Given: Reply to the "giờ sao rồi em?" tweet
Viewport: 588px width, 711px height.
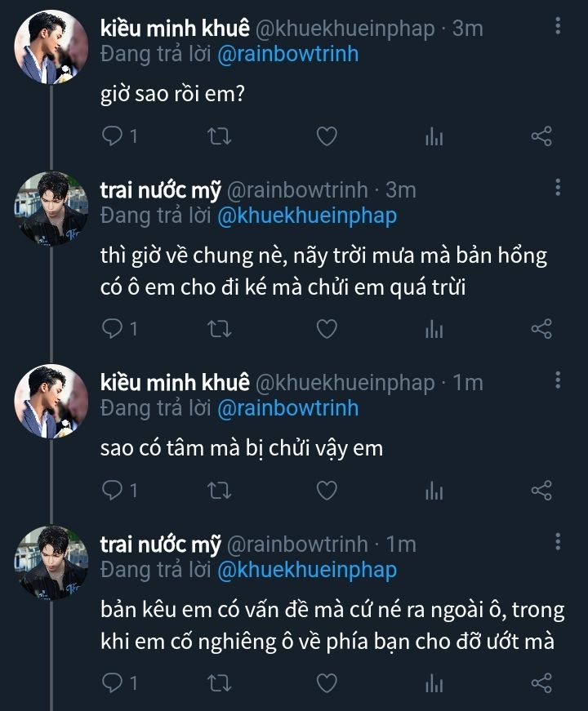Looking at the screenshot, I should pyautogui.click(x=112, y=136).
